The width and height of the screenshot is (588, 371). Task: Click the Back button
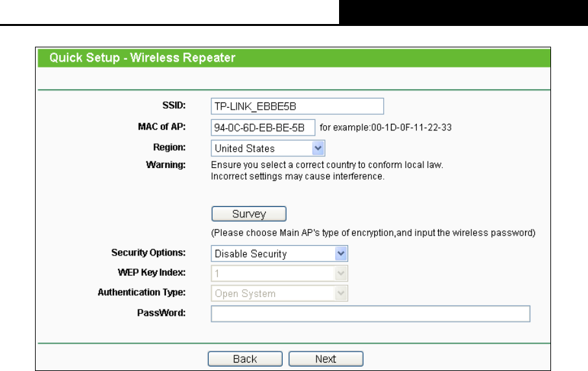(245, 359)
